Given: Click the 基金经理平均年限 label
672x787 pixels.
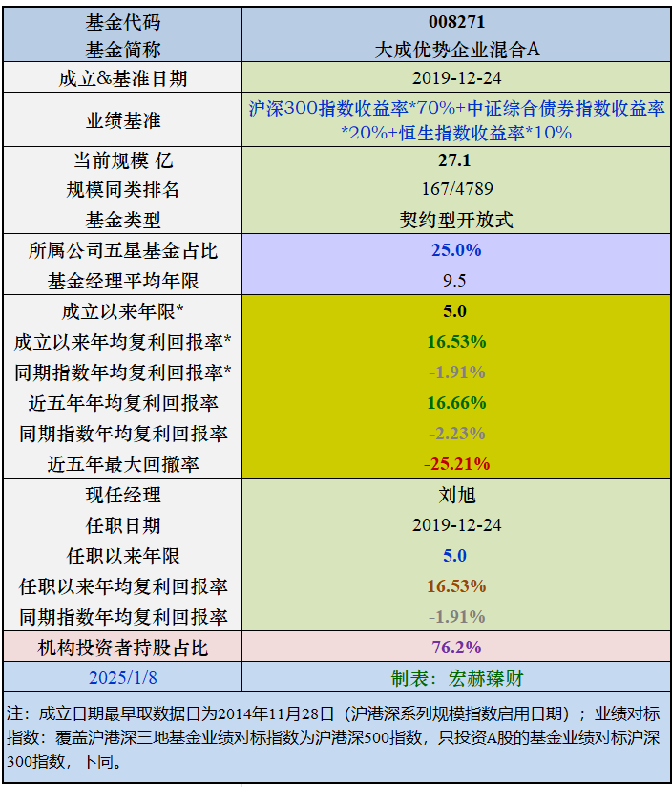Looking at the screenshot, I should tap(123, 281).
